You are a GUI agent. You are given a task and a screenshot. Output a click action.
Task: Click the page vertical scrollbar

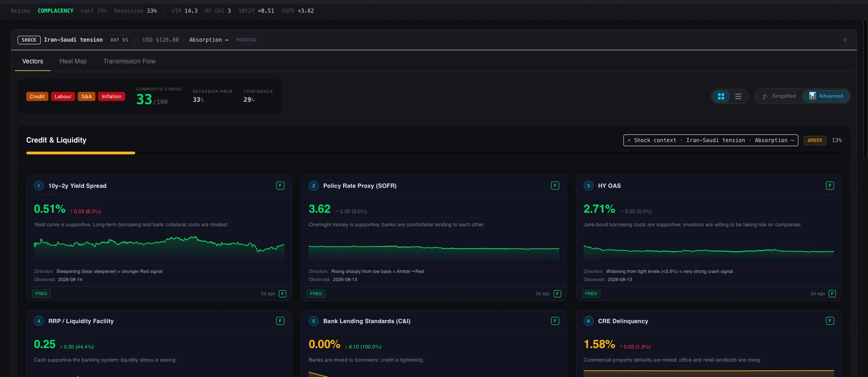click(x=865, y=88)
